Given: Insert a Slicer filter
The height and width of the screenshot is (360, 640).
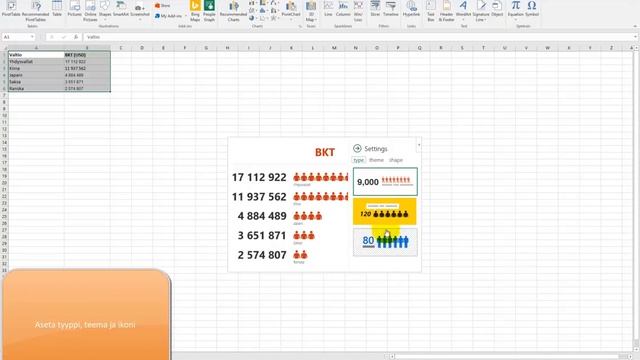Looking at the screenshot, I should tap(375, 9).
